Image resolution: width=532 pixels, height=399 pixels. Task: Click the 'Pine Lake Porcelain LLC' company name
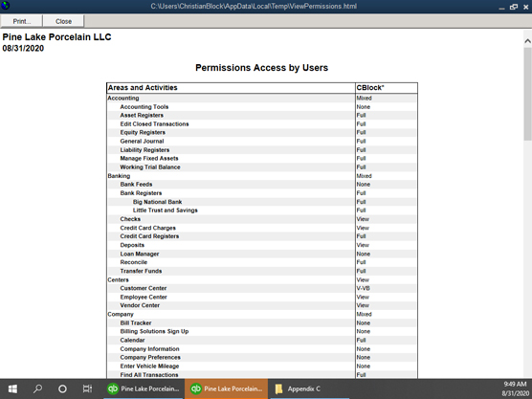(x=56, y=37)
